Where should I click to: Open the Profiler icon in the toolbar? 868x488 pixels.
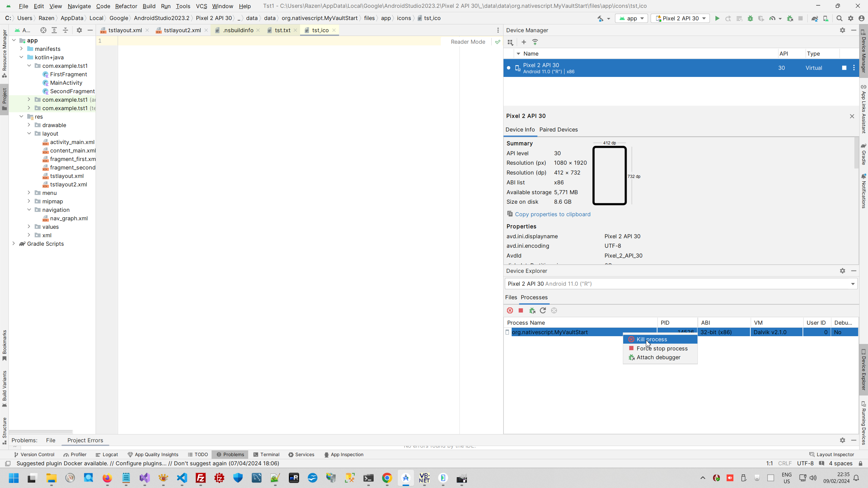(772, 19)
